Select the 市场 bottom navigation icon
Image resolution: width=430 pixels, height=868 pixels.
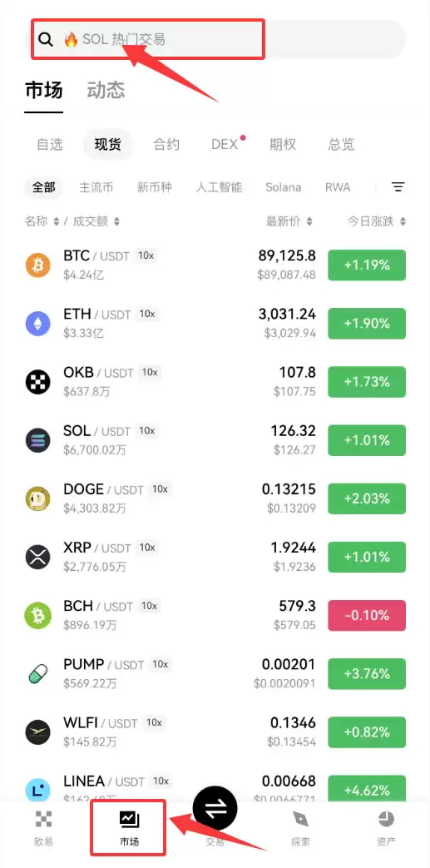coord(129,819)
